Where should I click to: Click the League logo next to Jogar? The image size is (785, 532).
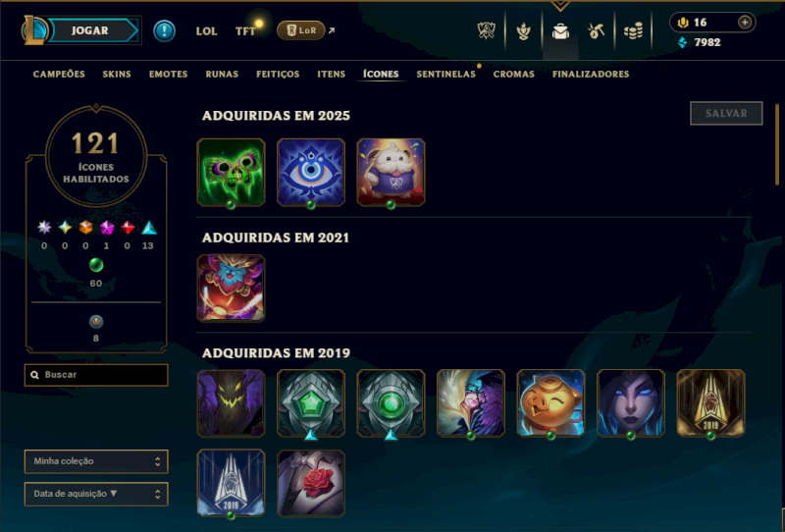click(x=34, y=30)
